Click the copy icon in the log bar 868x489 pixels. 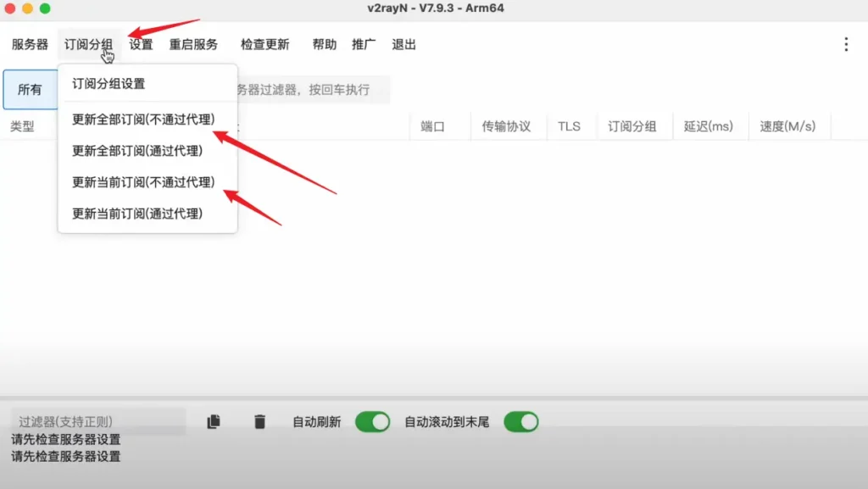[214, 421]
